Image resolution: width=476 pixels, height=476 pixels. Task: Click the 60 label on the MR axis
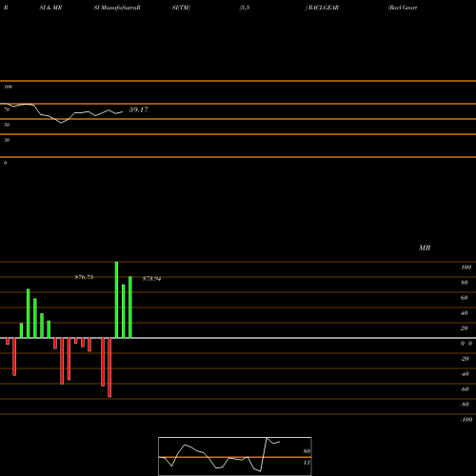click(465, 298)
